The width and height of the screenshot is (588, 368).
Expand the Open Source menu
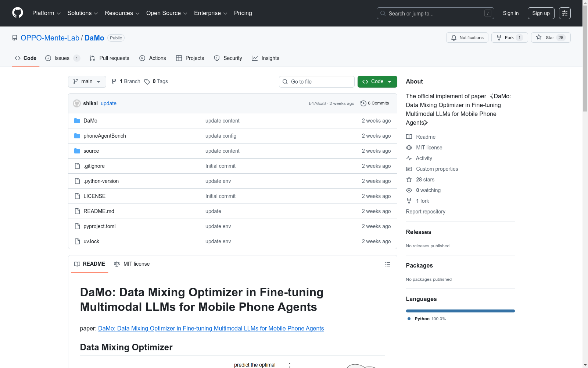click(167, 13)
